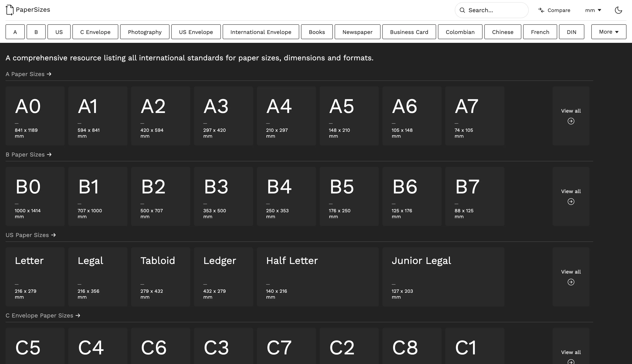Click the PaperSizes logo icon

(x=9, y=10)
